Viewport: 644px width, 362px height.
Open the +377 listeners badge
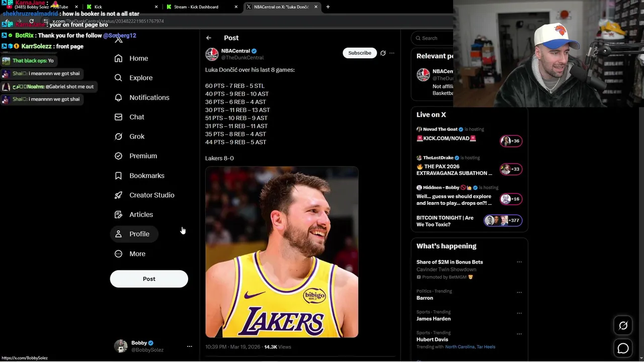[503, 220]
